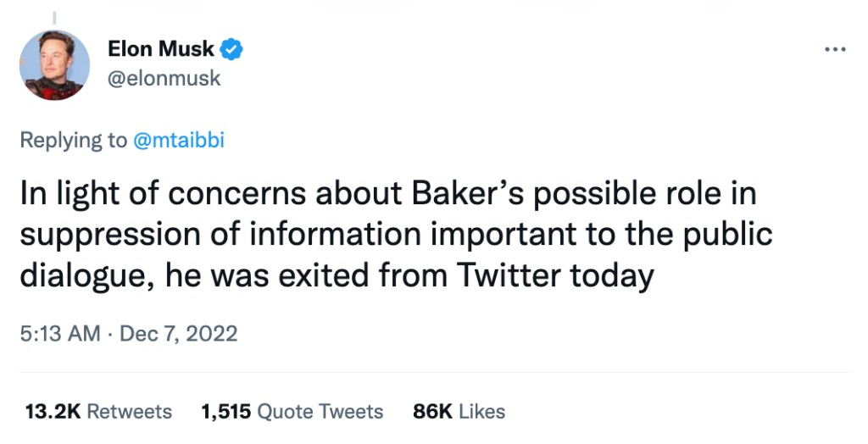Open the 5:13 AM timestamp
This screenshot has height=444, width=868.
click(59, 333)
